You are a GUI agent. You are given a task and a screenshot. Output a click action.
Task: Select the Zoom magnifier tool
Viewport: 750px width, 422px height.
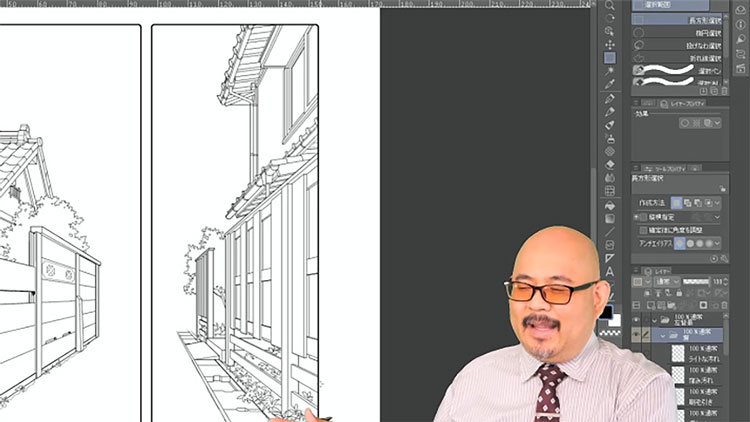point(609,5)
